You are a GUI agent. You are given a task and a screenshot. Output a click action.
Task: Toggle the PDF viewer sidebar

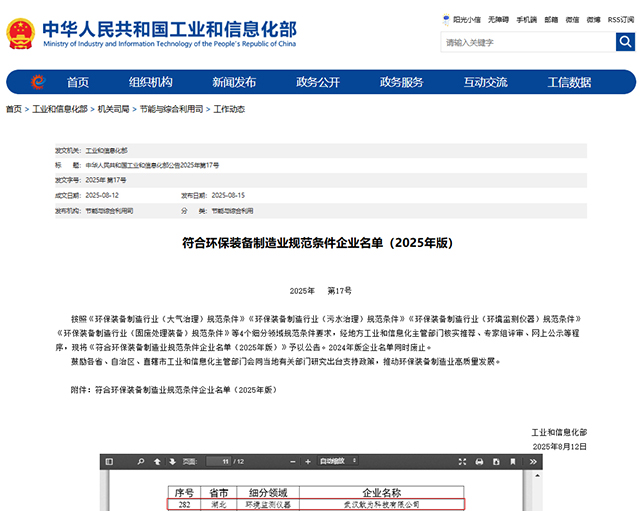110,461
